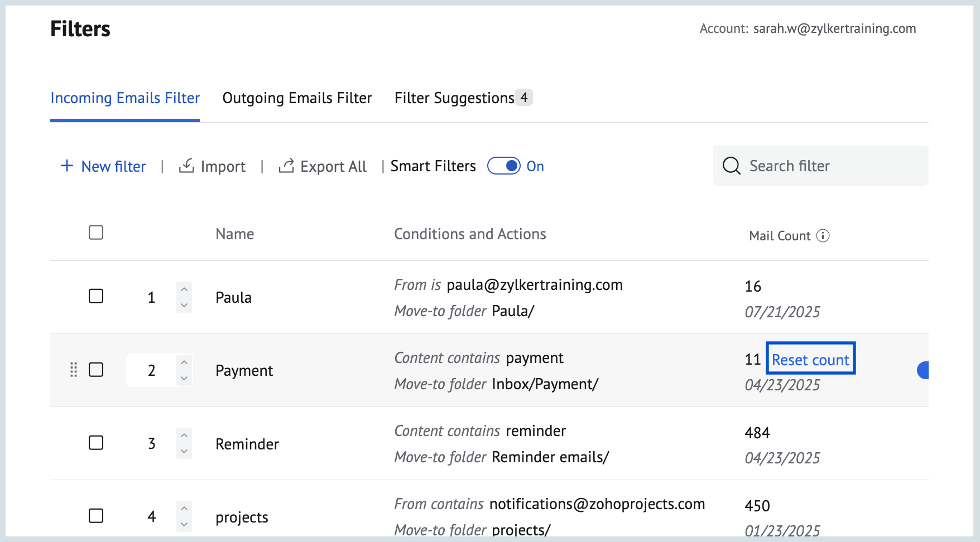Turn off the Smart Filters toggle
This screenshot has width=980, height=542.
[x=504, y=166]
